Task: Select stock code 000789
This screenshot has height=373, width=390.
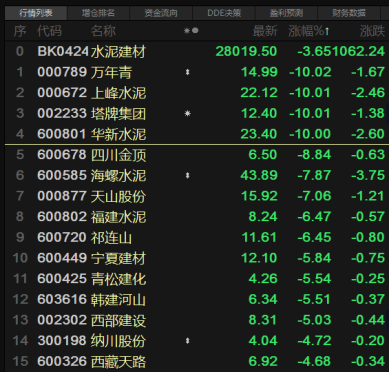Action: (62, 72)
